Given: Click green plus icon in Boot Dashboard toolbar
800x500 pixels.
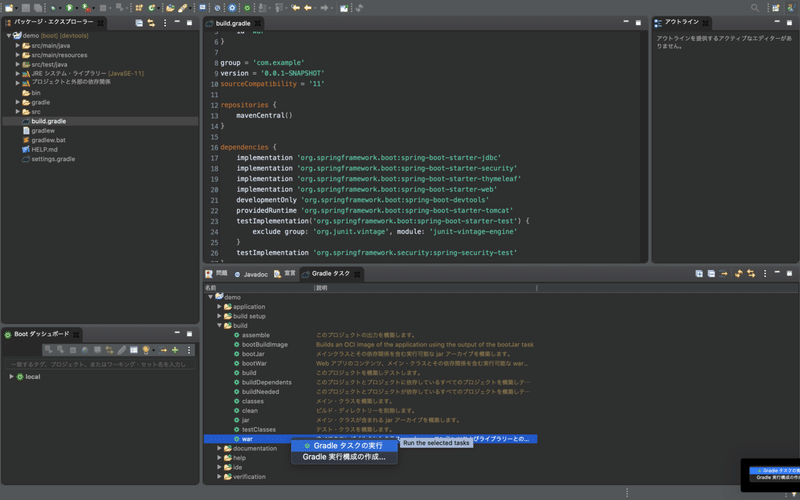Looking at the screenshot, I should 175,350.
